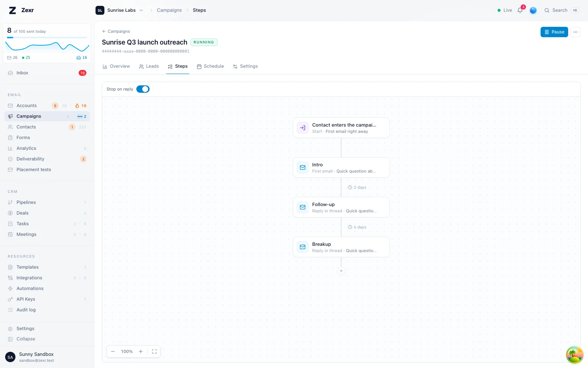Click the Live status indicator

505,10
